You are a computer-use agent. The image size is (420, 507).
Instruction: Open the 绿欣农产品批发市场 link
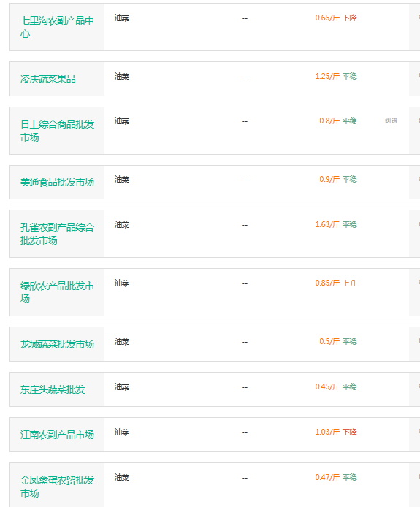pos(57,292)
